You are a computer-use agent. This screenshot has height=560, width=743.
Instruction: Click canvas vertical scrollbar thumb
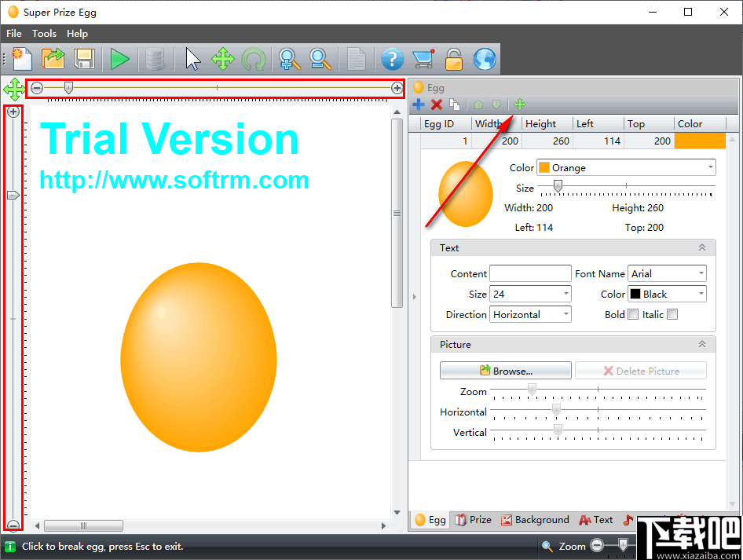tap(397, 213)
